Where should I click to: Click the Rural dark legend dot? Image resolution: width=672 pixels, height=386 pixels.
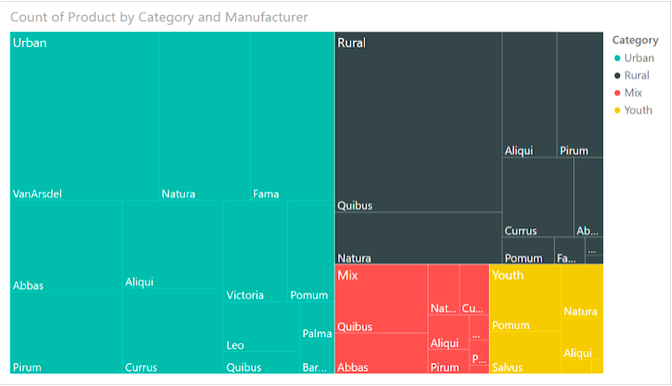[x=617, y=75]
